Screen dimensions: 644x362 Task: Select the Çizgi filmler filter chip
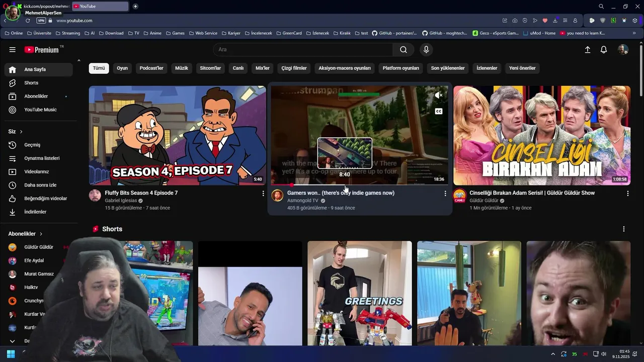click(294, 68)
